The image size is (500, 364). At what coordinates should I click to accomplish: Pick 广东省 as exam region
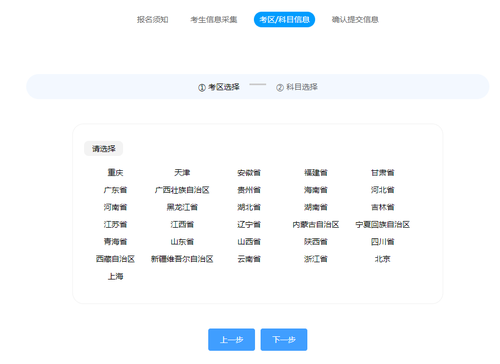115,190
